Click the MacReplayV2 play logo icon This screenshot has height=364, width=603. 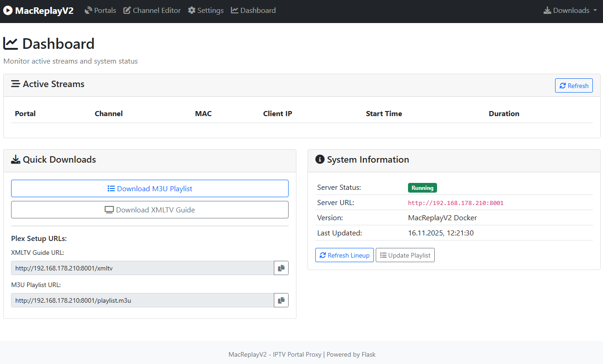click(x=8, y=11)
